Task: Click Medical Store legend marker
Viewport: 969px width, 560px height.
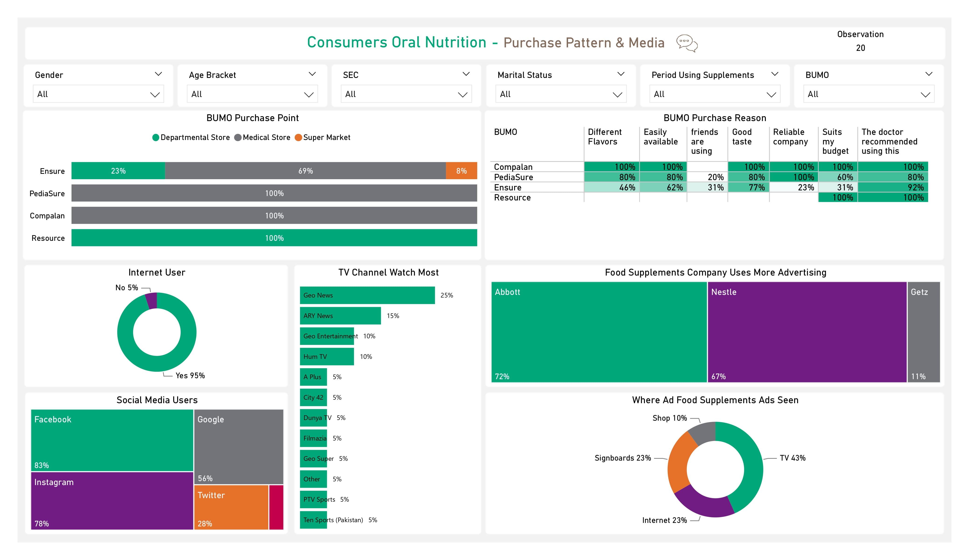Action: point(238,138)
